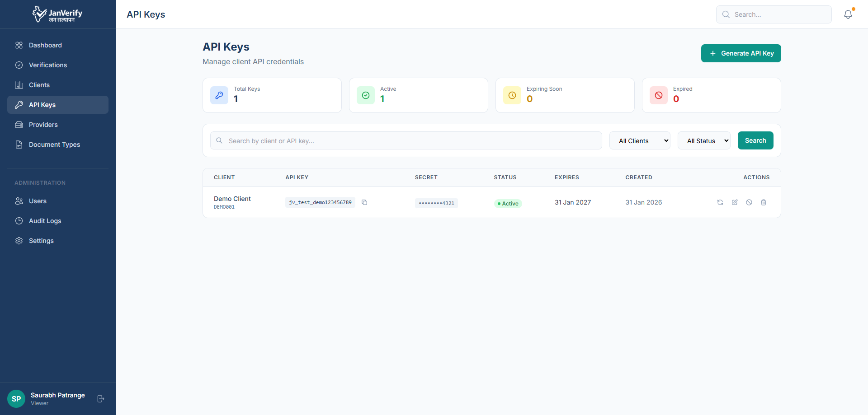Copy the jv_test_demo123456789 API key

(x=364, y=202)
